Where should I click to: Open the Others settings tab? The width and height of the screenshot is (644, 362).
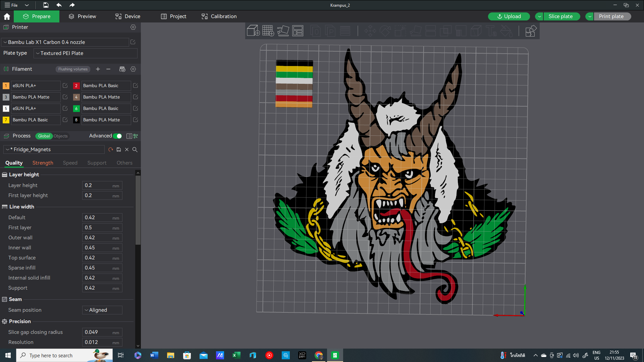[124, 163]
